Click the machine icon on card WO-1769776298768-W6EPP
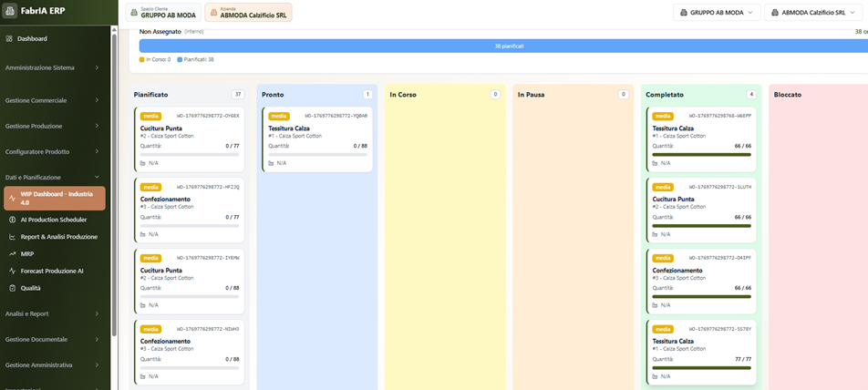This screenshot has width=868, height=390. 656,163
